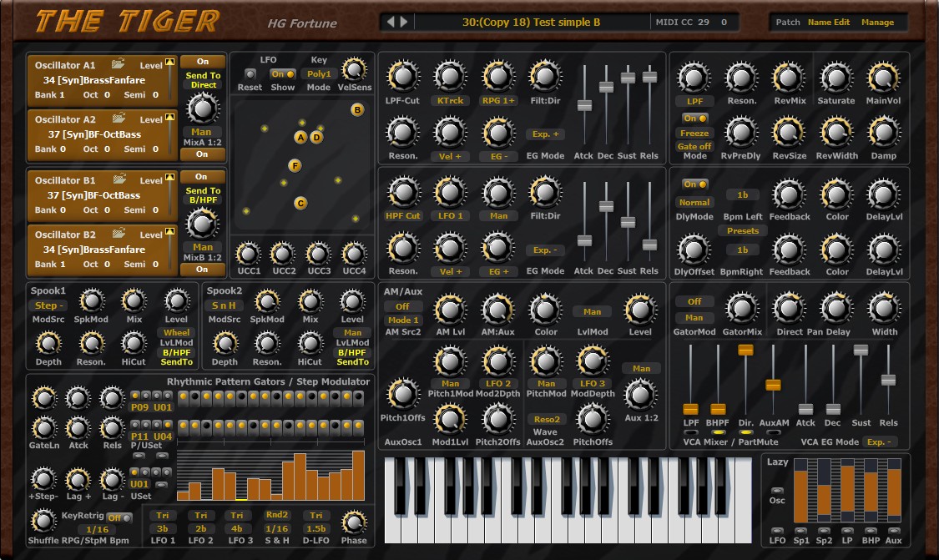939x560 pixels.
Task: Open Key Mode Poly1 selector
Action: click(x=319, y=74)
